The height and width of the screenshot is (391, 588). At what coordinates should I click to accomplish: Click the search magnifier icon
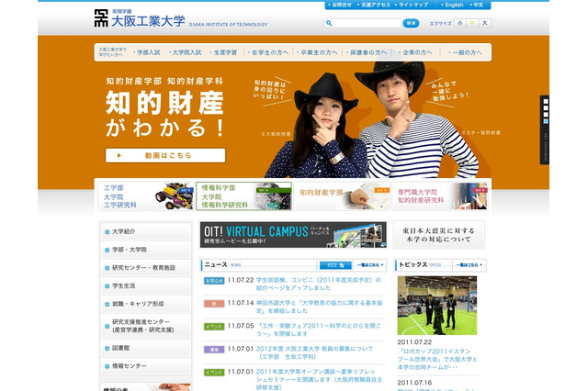(x=329, y=23)
